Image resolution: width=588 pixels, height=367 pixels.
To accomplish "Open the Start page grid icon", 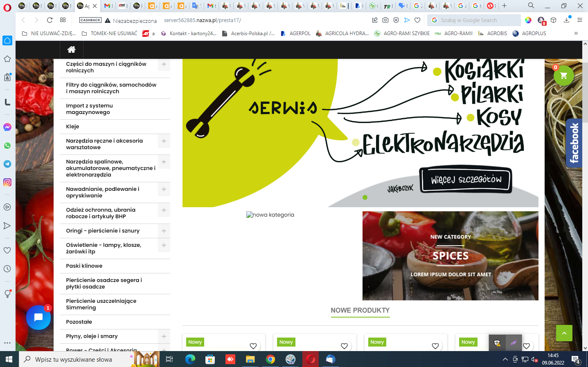I will pos(63,20).
